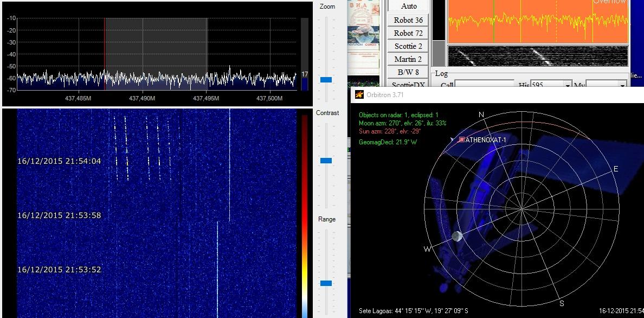Open the His report dropdown

tap(568, 85)
